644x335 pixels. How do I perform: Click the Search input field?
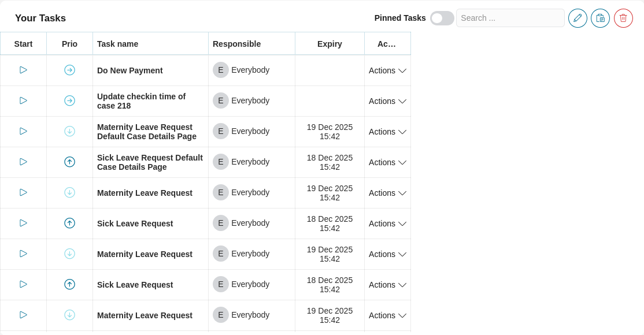click(x=510, y=18)
